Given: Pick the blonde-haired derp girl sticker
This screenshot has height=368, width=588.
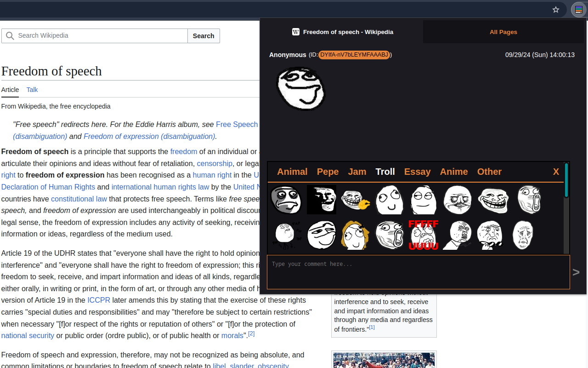Looking at the screenshot, I should click(x=356, y=235).
